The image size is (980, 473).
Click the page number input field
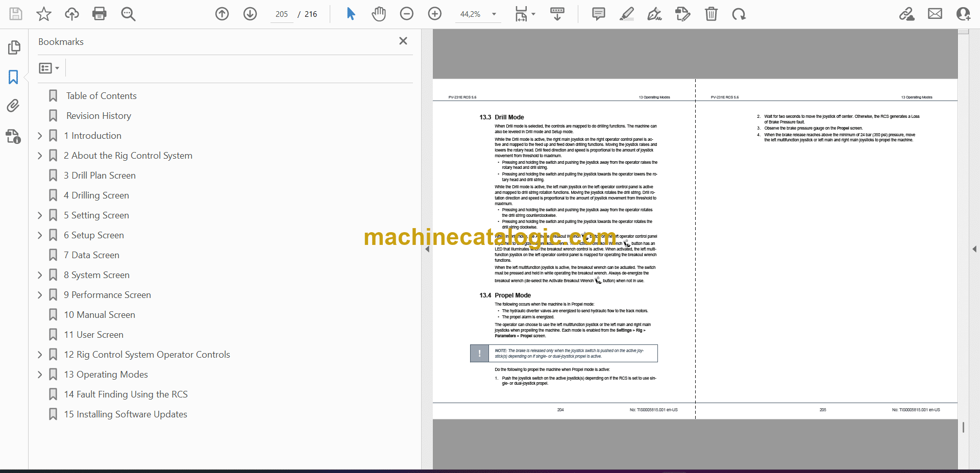(x=282, y=14)
